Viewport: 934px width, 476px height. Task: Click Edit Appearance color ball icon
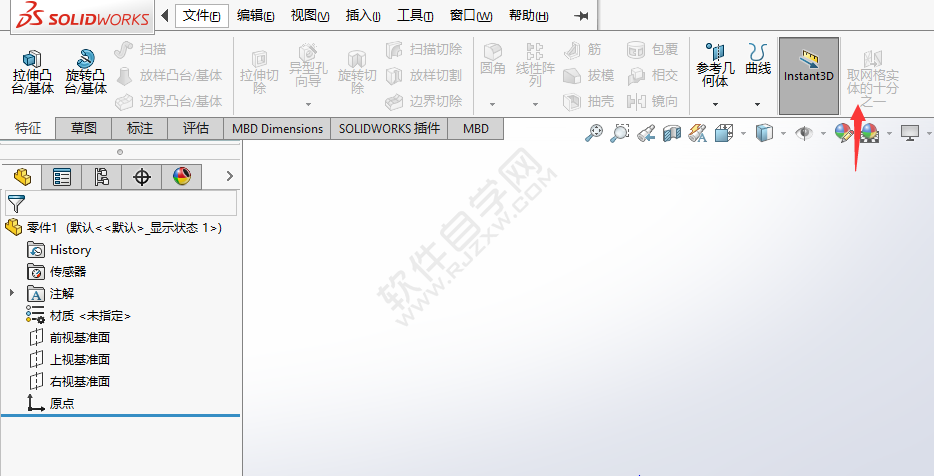[x=843, y=132]
